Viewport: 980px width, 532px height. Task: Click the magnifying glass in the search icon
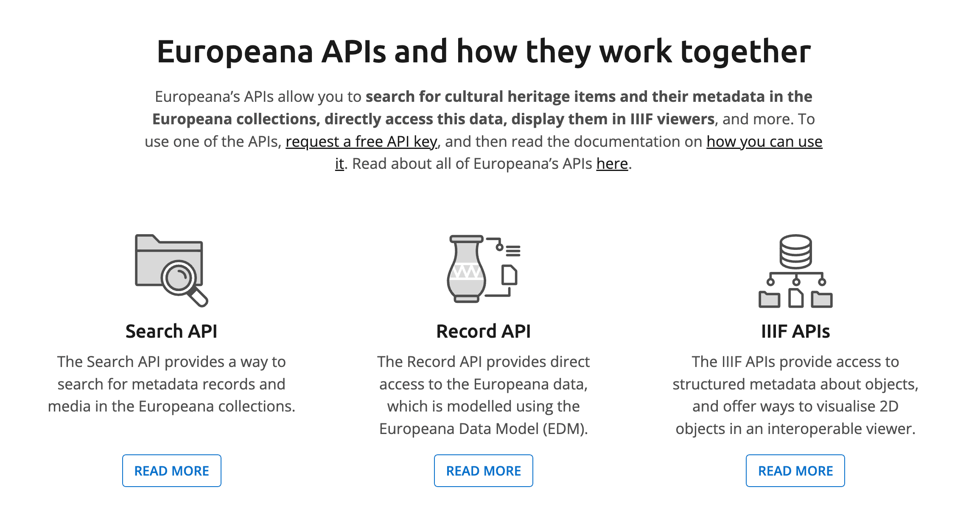tap(180, 277)
